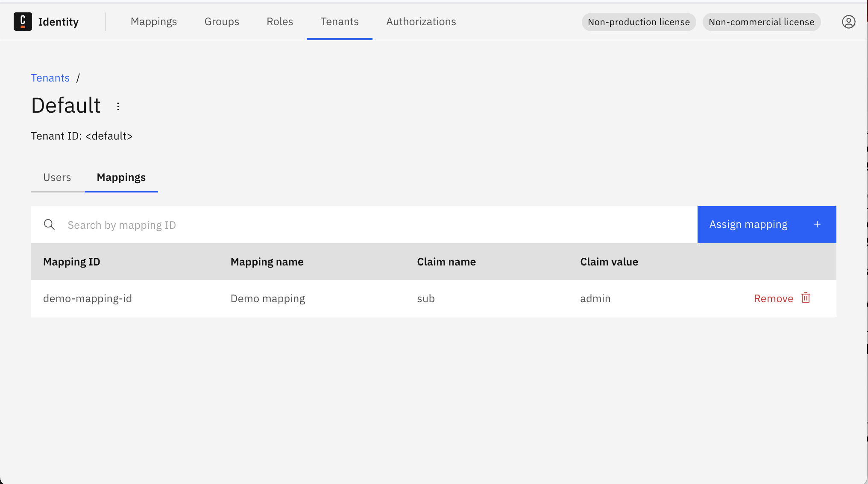Click the Non-commercial license badge
Viewport: 868px width, 484px height.
(x=761, y=22)
